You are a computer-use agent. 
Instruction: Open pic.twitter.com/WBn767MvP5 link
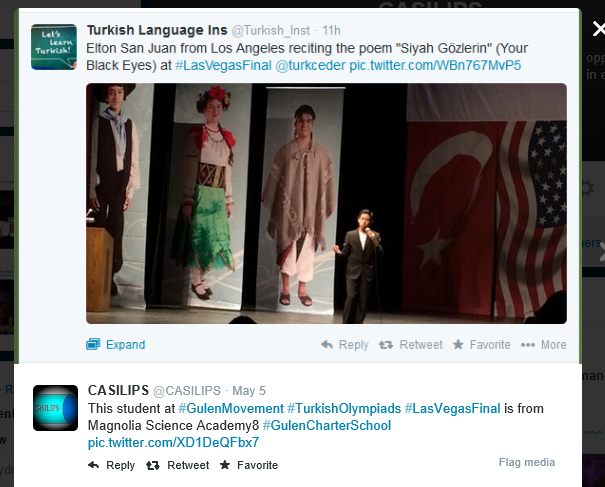435,65
